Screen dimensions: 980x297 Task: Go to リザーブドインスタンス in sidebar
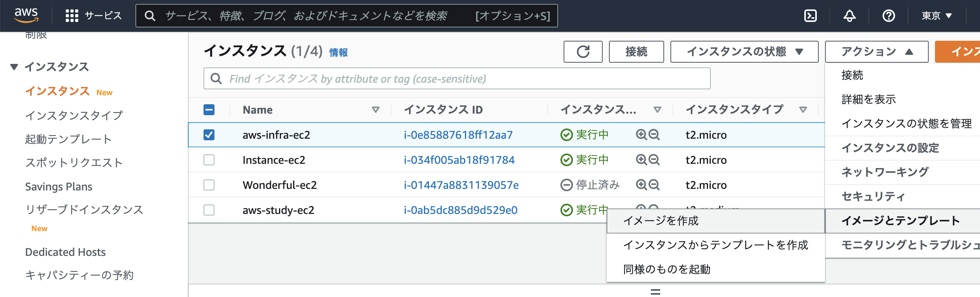coord(84,210)
